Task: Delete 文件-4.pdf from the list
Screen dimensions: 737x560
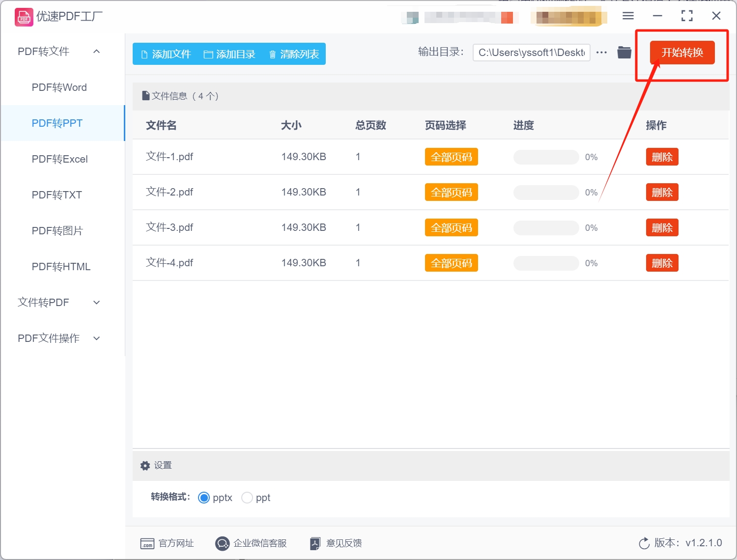Action: point(662,263)
